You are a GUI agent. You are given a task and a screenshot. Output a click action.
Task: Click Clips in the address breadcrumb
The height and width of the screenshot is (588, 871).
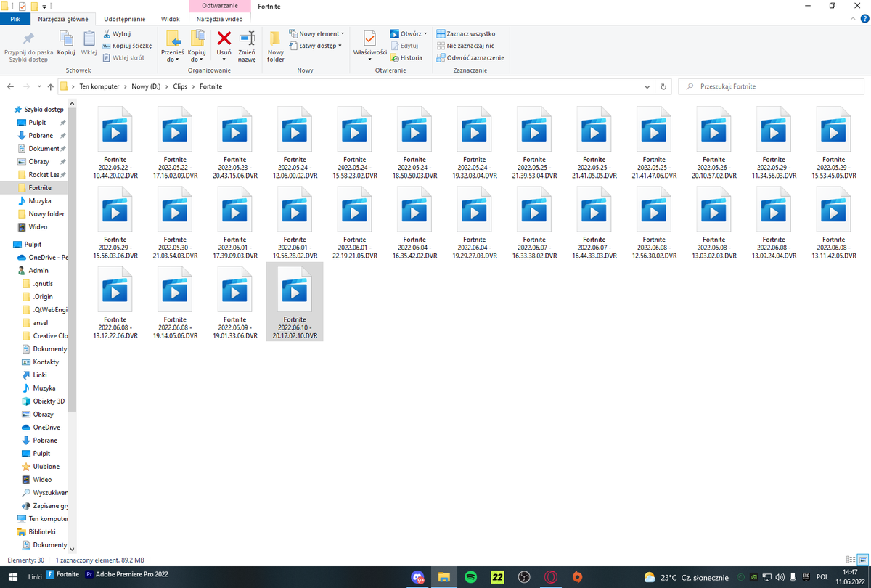click(180, 86)
